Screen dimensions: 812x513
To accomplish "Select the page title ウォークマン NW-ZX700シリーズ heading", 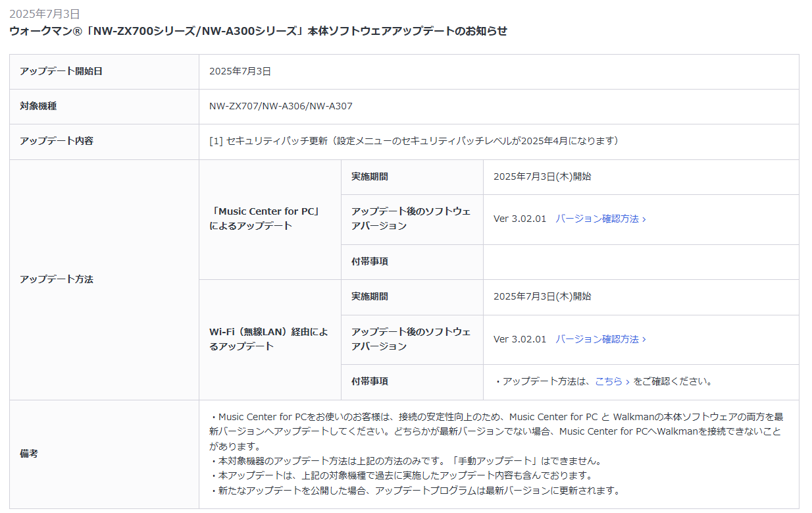I will point(258,31).
